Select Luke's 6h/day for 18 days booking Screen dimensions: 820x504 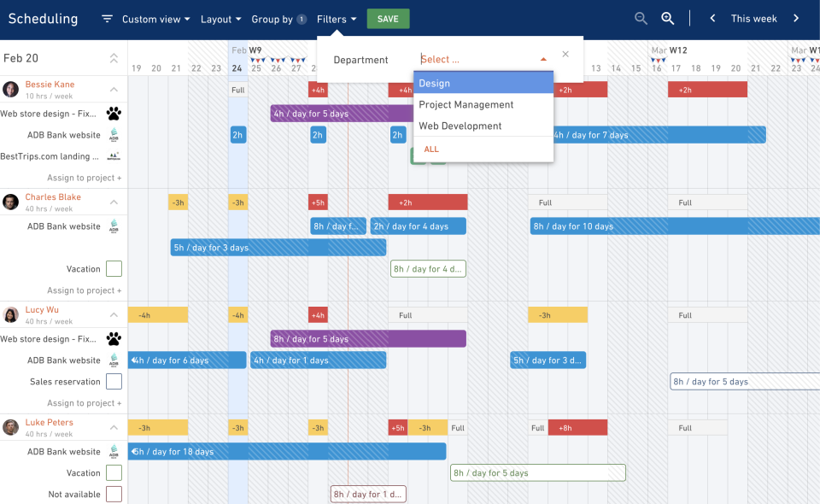287,452
